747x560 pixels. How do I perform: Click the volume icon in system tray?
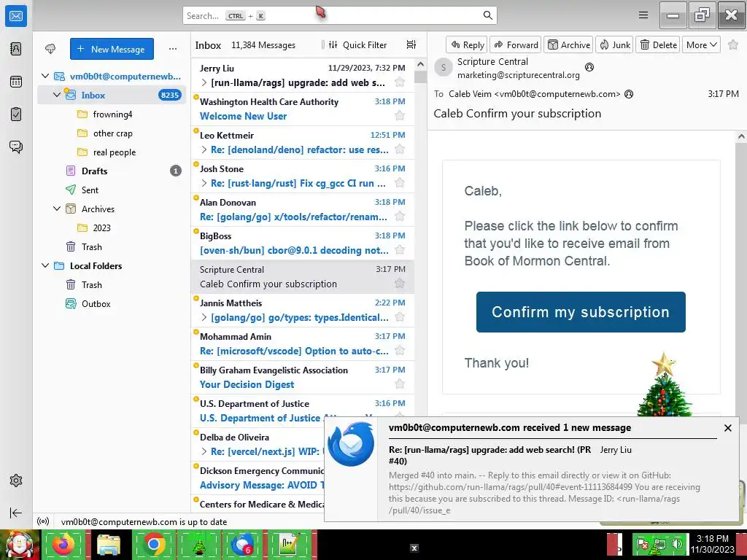[676, 543]
